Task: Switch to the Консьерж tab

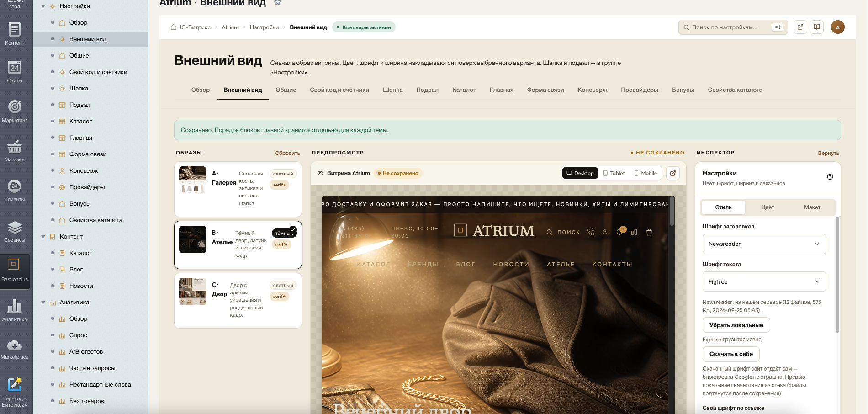Action: coord(592,90)
